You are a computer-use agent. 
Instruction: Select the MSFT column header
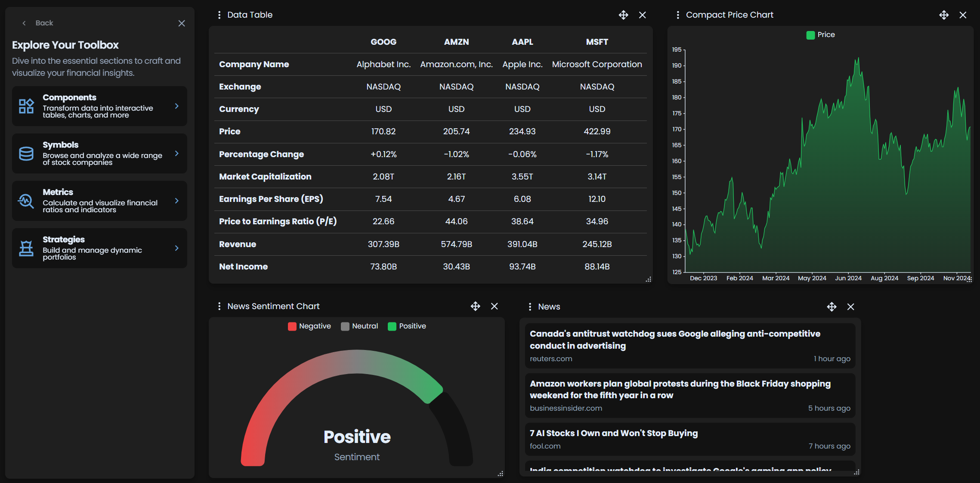click(597, 42)
